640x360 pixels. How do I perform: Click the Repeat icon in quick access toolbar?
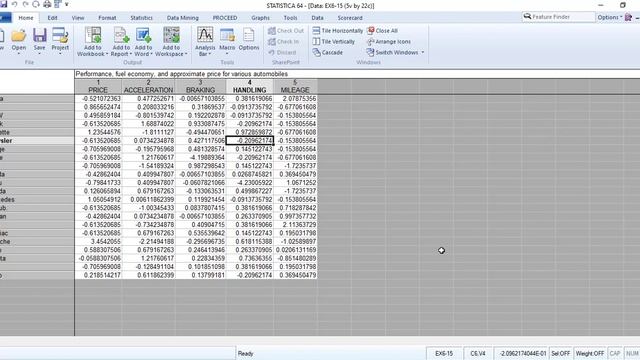pos(36,4)
